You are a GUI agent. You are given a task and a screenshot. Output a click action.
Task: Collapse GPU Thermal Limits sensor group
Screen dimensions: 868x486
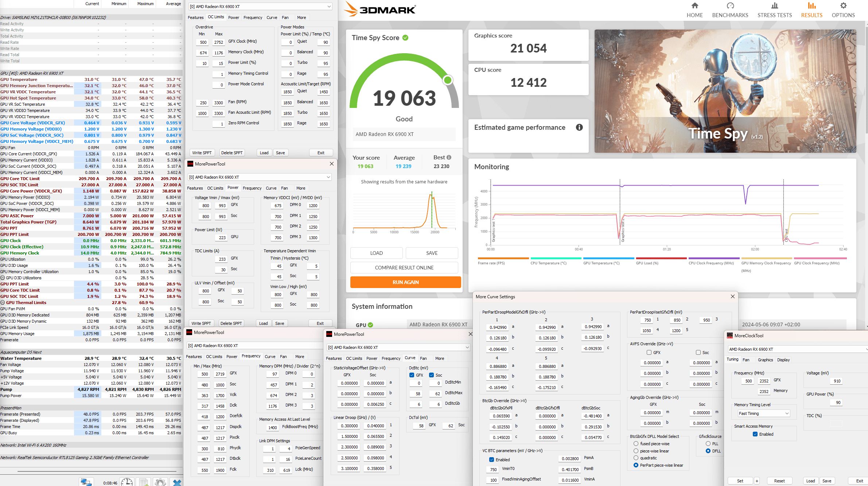tap(3, 303)
